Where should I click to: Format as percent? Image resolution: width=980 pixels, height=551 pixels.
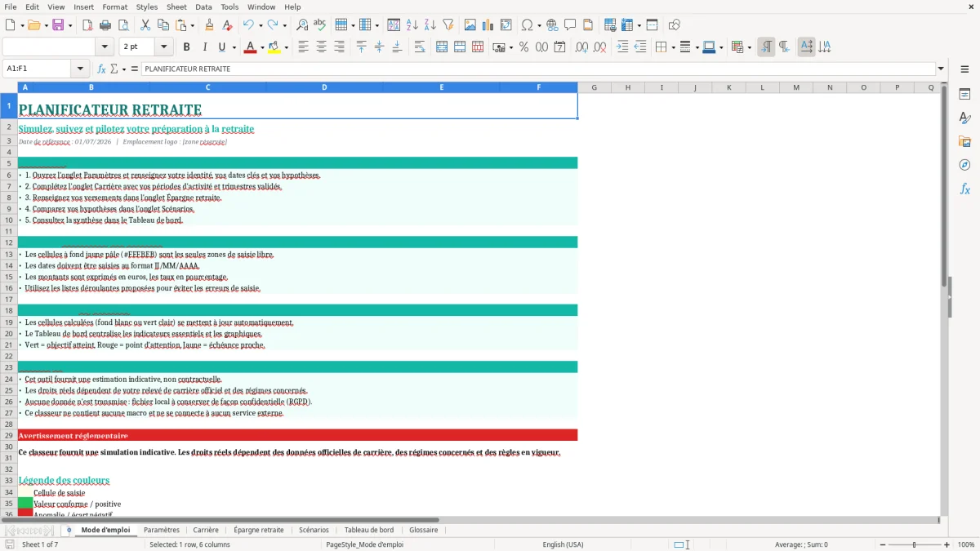tap(523, 47)
